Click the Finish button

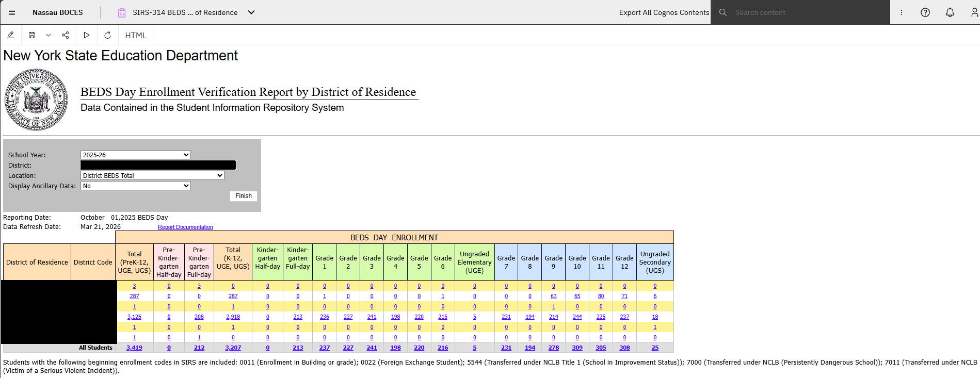click(x=244, y=196)
